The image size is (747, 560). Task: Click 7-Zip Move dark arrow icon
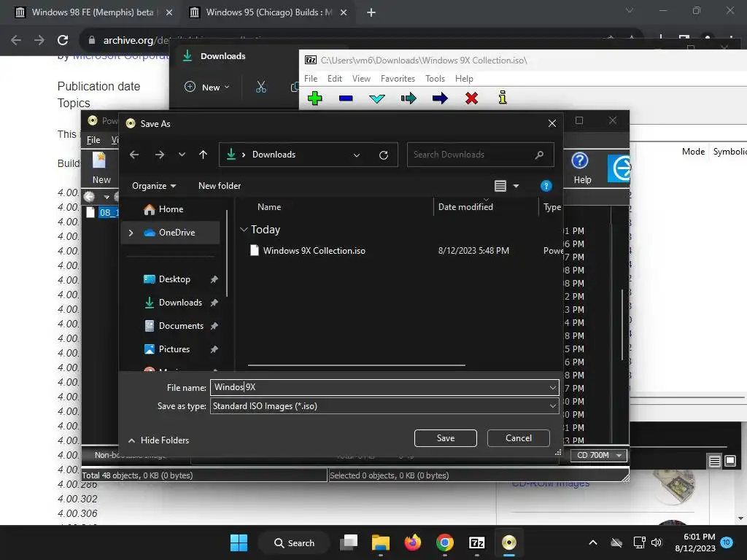click(x=440, y=98)
